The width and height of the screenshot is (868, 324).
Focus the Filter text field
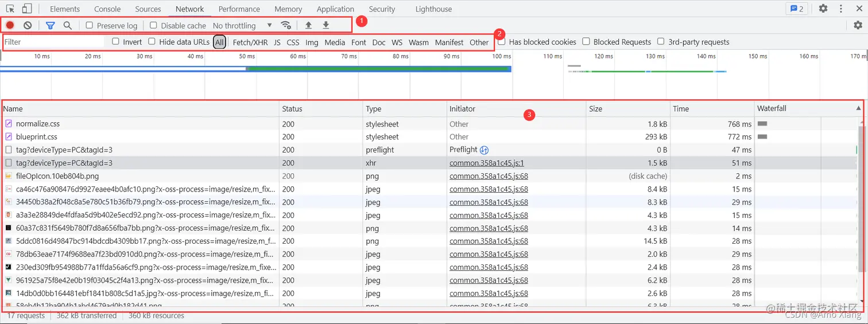click(x=54, y=42)
